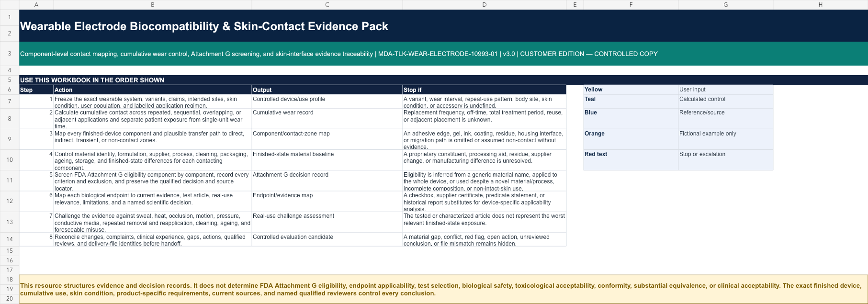Select row 3 header
The height and width of the screenshot is (304, 868).
(x=10, y=54)
